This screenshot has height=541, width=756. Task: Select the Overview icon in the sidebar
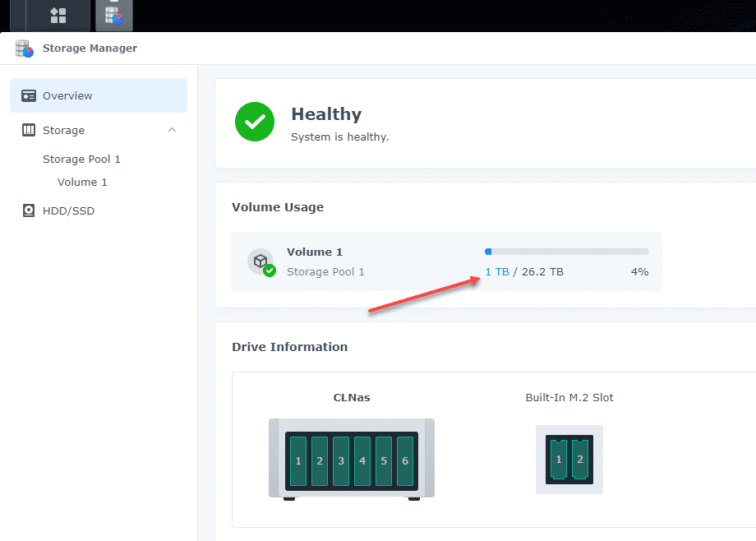[28, 95]
